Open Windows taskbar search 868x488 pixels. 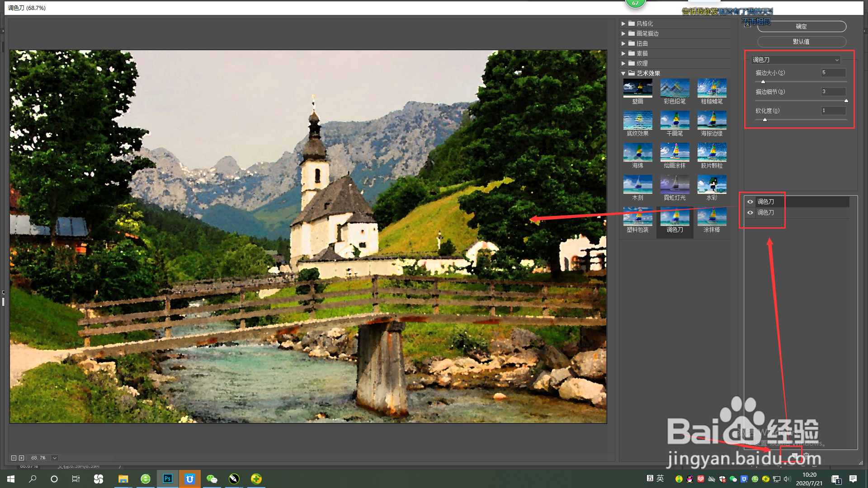[x=33, y=479]
